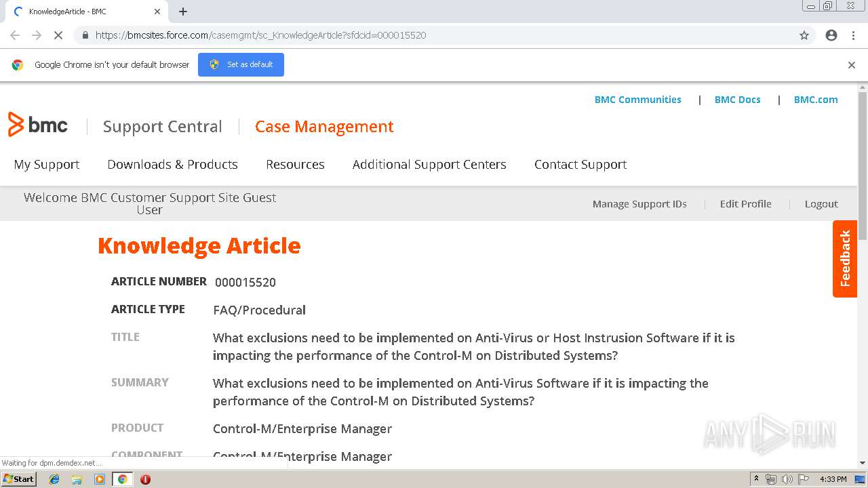Close the KnowledgeArticle - BMC tab
This screenshot has height=488, width=868.
157,12
